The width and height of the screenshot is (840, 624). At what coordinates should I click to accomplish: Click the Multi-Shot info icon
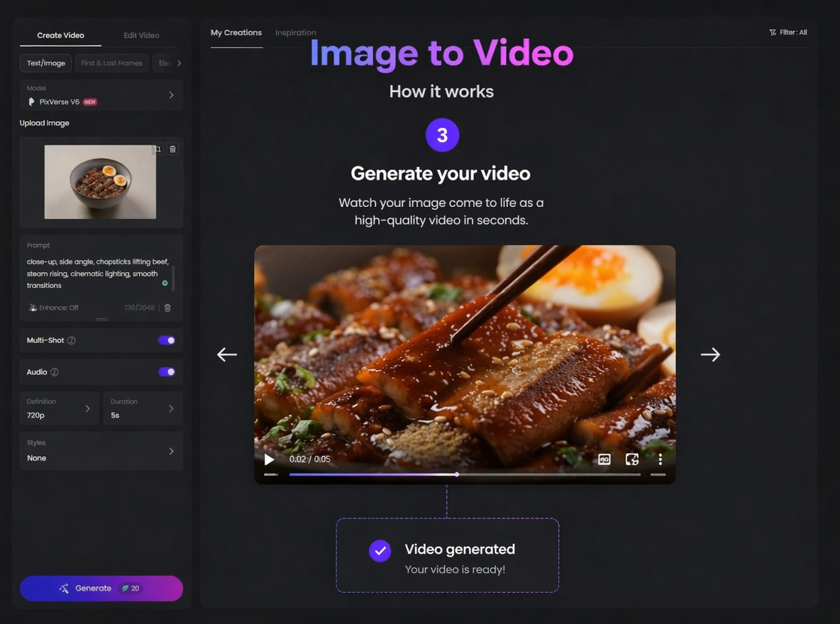71,340
